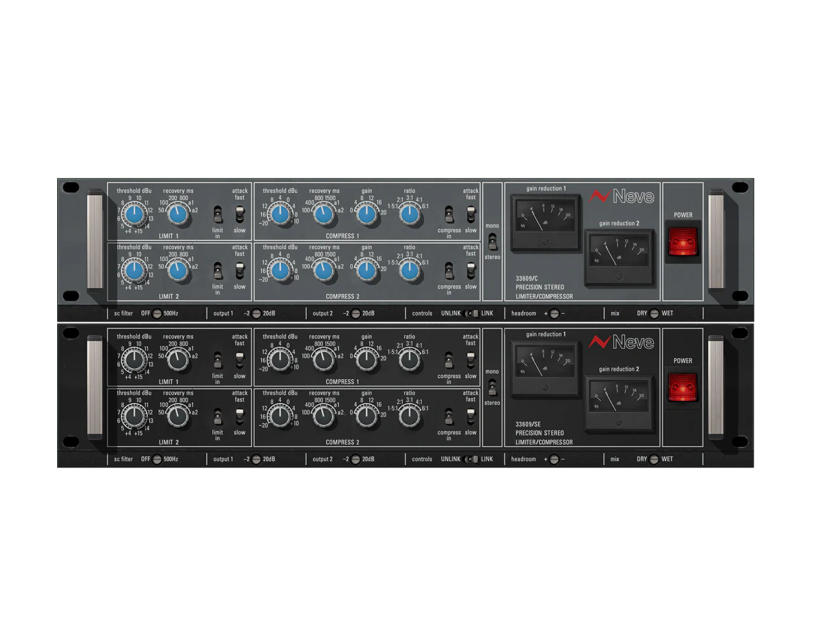
Task: Click gain reduction 1 meter on 33609/SE
Action: point(545,367)
